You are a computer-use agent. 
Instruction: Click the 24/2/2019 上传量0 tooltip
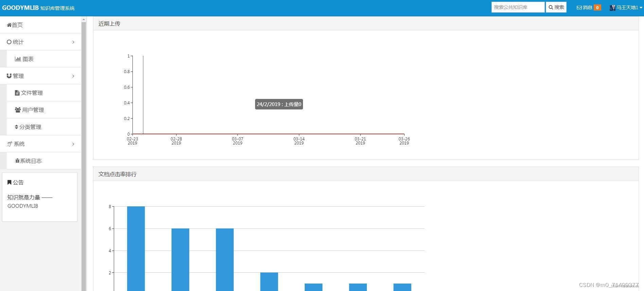pyautogui.click(x=279, y=104)
